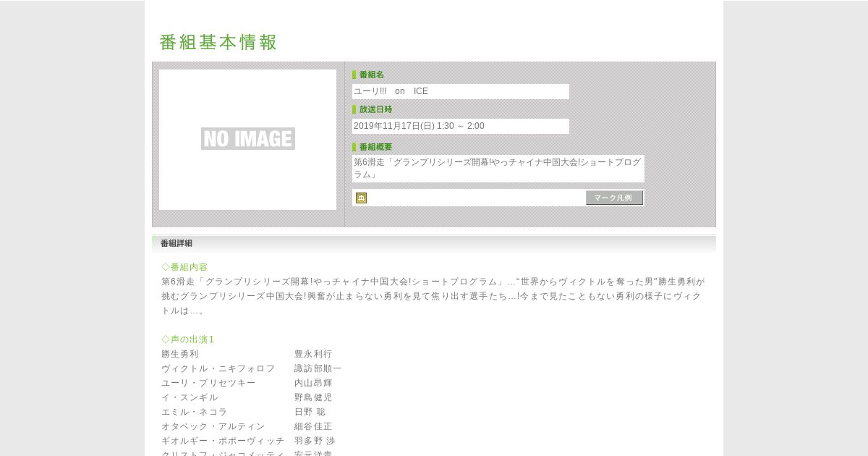
Task: Click the 番組基本情報 page heading
Action: click(x=218, y=42)
